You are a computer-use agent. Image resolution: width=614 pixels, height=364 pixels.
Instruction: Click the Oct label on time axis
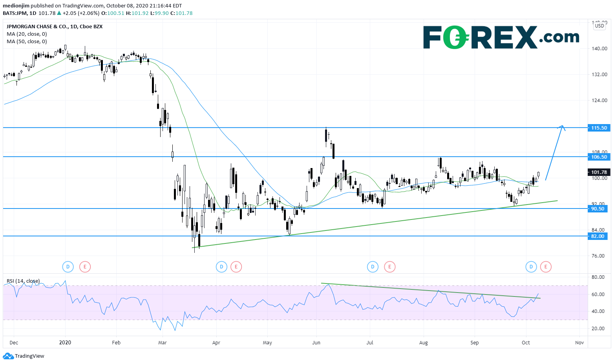526,343
